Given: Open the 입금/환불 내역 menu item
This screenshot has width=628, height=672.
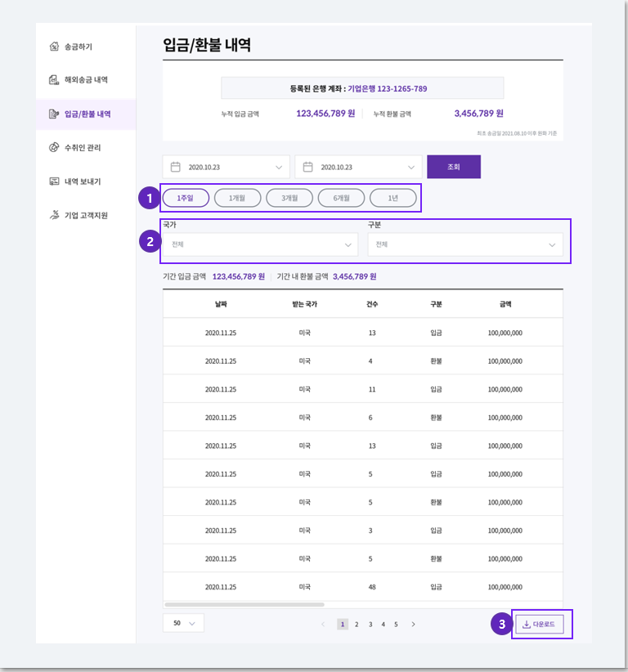Looking at the screenshot, I should (x=86, y=114).
